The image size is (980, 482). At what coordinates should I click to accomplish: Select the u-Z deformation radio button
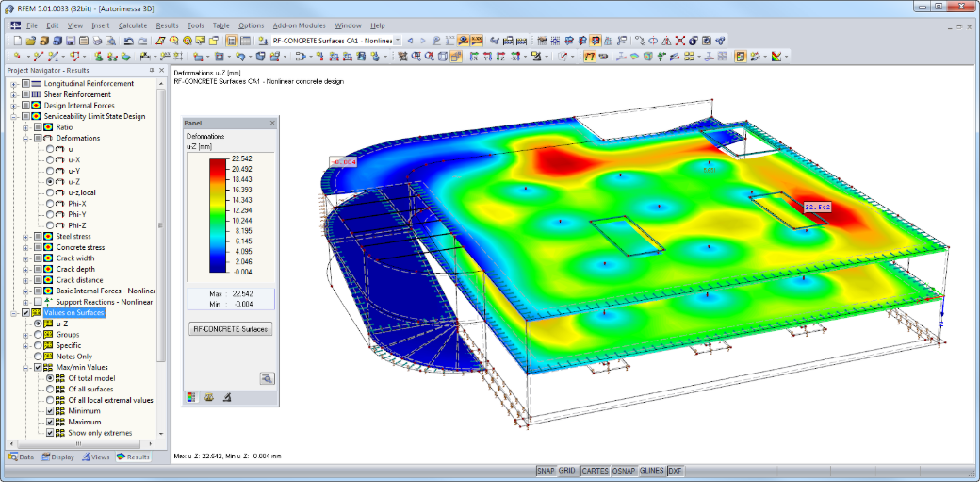point(50,181)
